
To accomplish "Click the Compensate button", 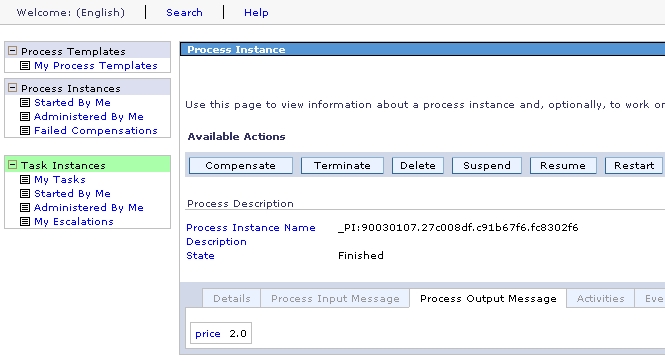I will (240, 165).
